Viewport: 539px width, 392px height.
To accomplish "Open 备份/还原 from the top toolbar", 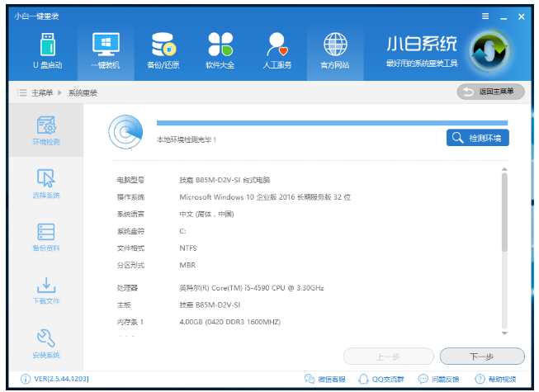I will click(x=162, y=50).
